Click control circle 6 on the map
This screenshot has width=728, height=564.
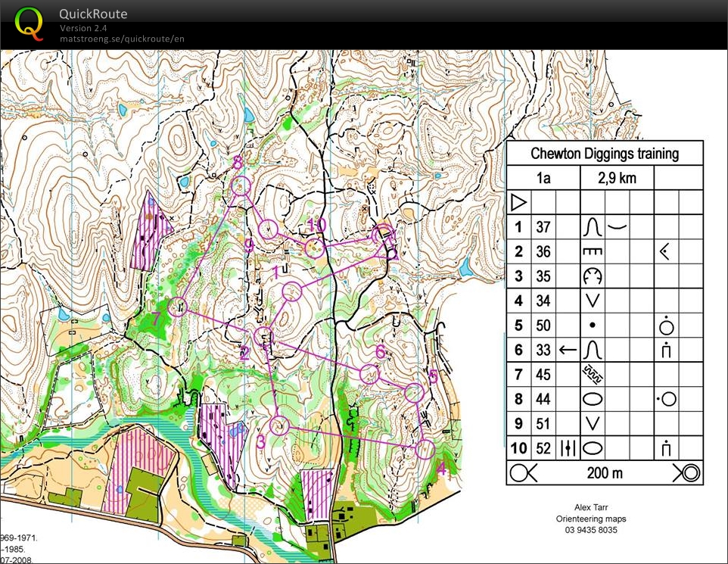pyautogui.click(x=369, y=372)
